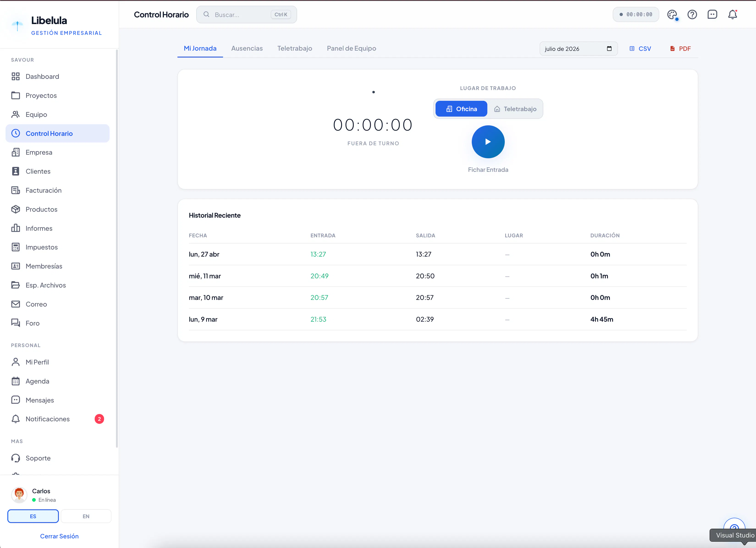Image resolution: width=756 pixels, height=548 pixels.
Task: Click the Empresa building icon
Action: pos(16,152)
